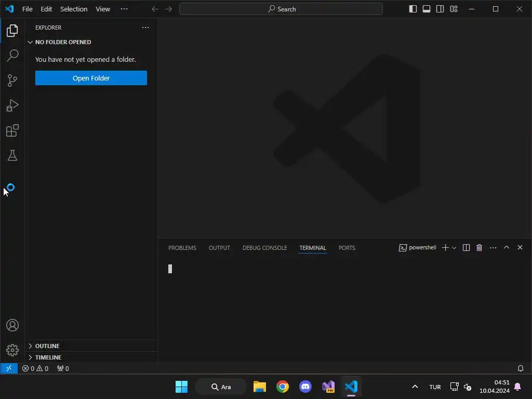This screenshot has width=532, height=399.
Task: Open the Extensions view
Action: pos(12,130)
